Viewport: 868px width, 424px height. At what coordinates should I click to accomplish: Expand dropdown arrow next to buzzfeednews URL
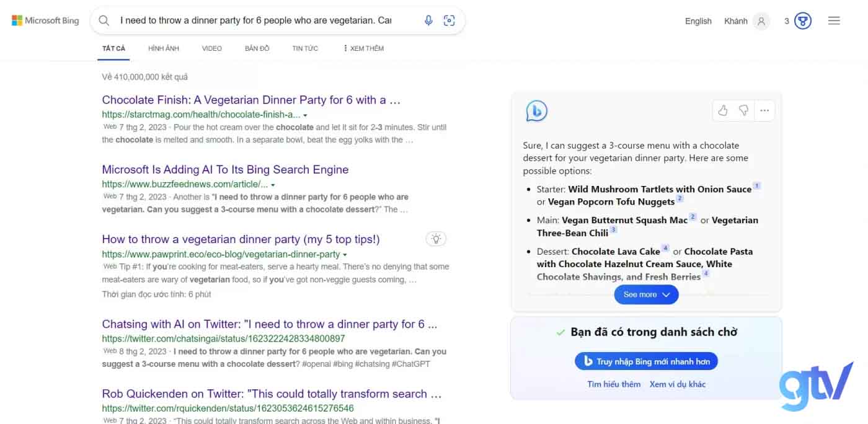(273, 185)
